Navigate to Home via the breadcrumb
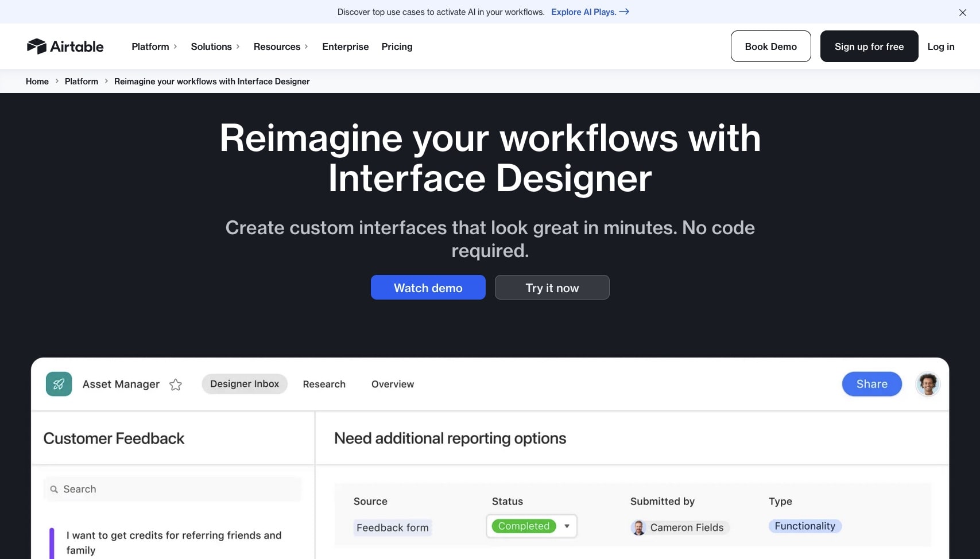The image size is (980, 559). pos(37,81)
